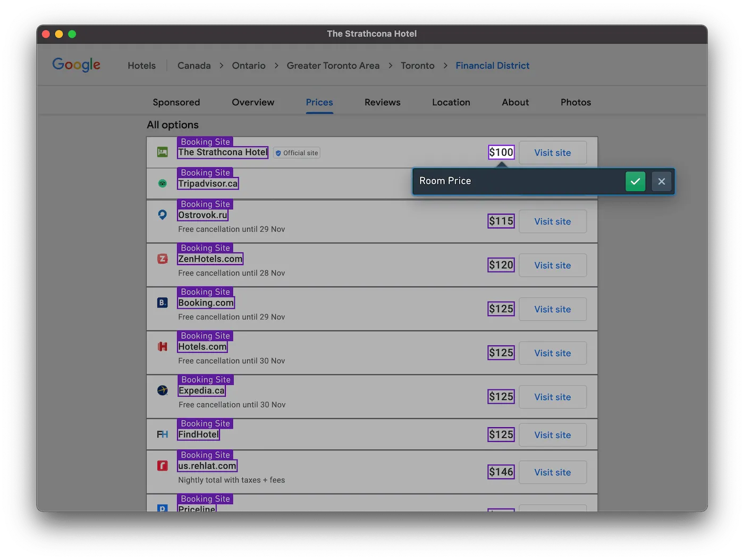This screenshot has width=744, height=560.
Task: Open the Sponsored tab
Action: [x=176, y=102]
